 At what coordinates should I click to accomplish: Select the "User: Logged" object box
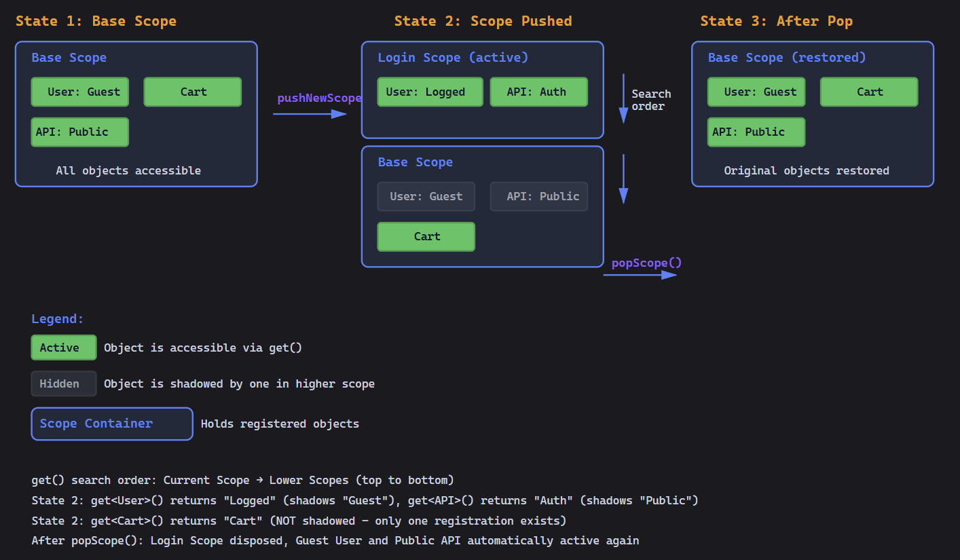430,92
